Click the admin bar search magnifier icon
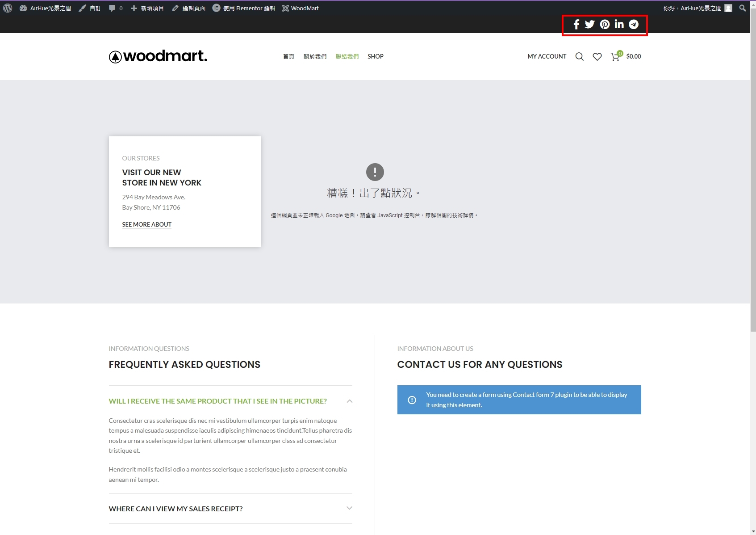This screenshot has width=756, height=535. pos(742,8)
